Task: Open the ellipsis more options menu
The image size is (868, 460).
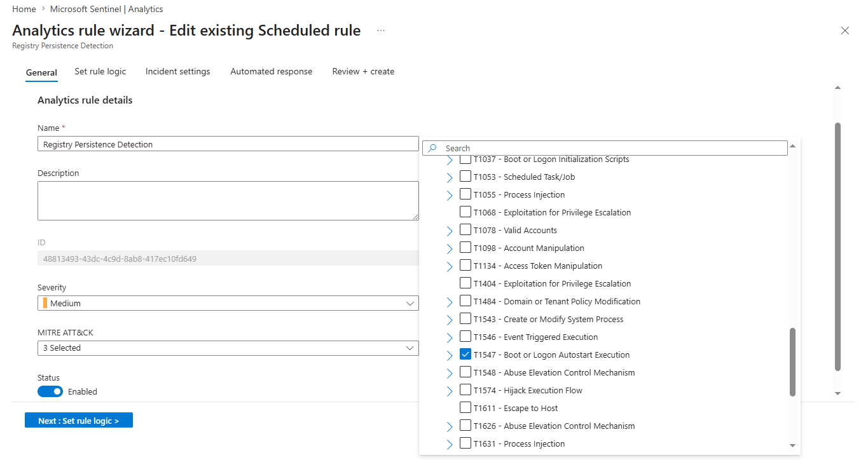Action: click(381, 30)
